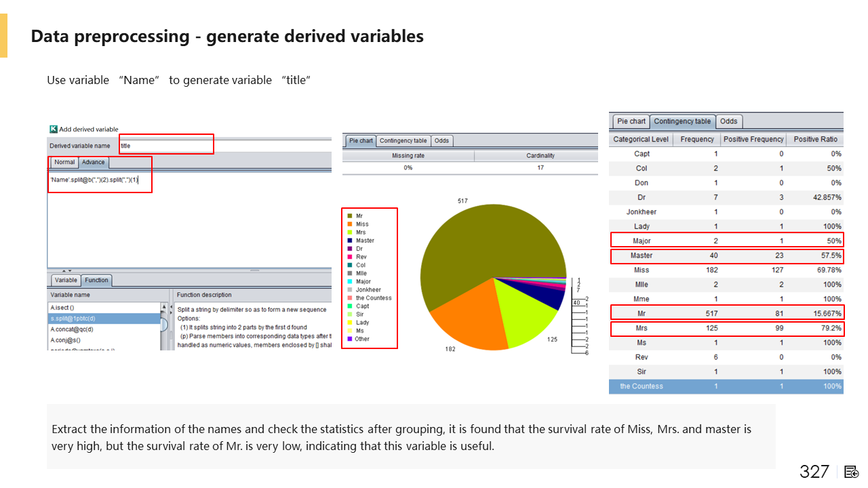Image resolution: width=868 pixels, height=488 pixels.
Task: Switch to Pie chart tab above the table
Action: tap(631, 121)
